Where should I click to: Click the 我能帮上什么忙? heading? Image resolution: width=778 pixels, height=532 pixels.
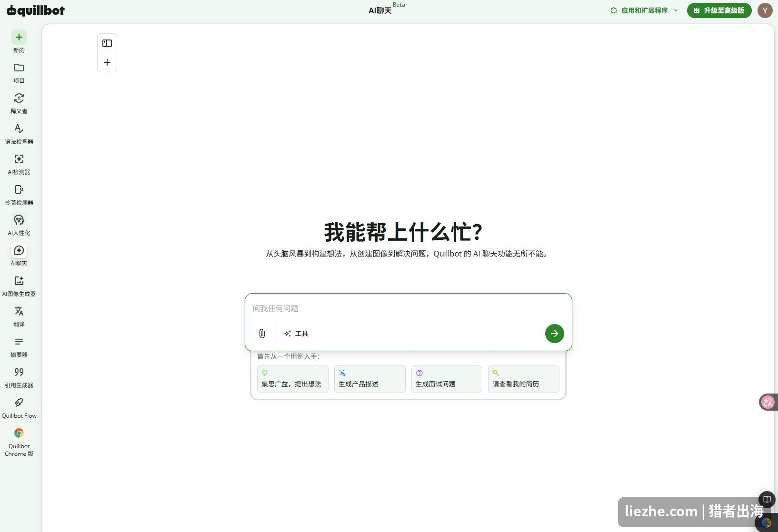pos(403,232)
